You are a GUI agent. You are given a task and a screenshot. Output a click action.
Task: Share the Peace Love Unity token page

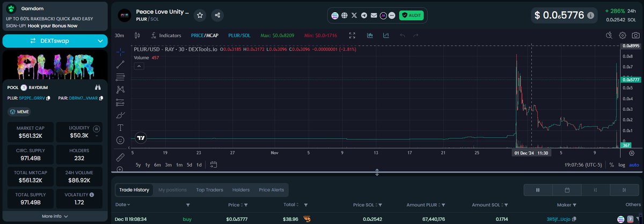tap(217, 15)
